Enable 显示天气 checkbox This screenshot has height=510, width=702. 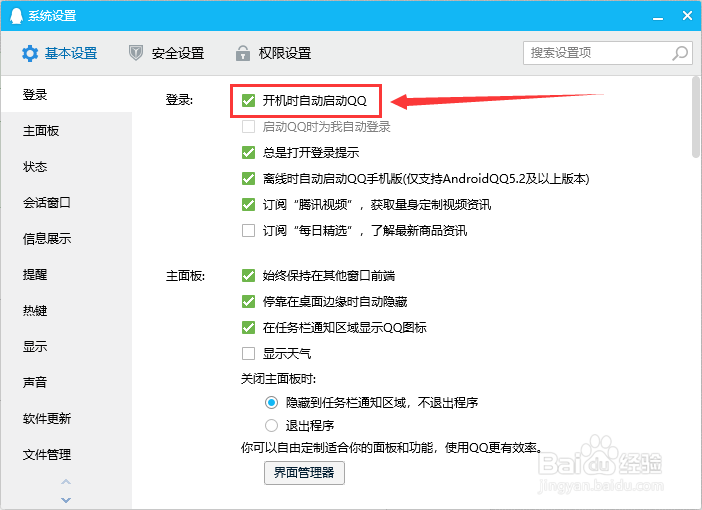[248, 354]
